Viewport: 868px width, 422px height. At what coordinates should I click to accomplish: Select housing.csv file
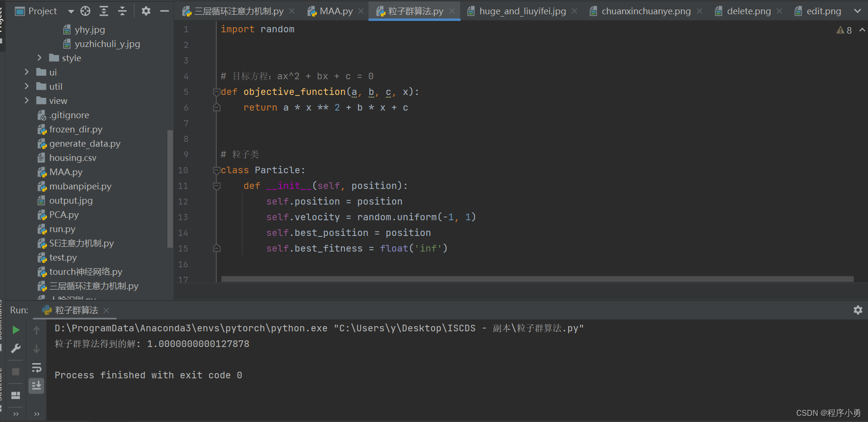click(67, 158)
